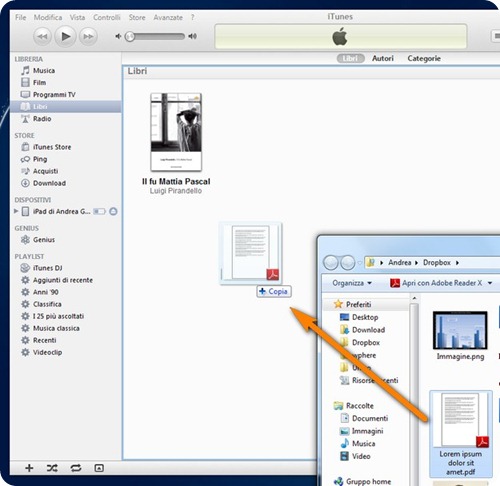This screenshot has height=486, width=500.
Task: Open Documenti under Raccolte
Action: pos(364,418)
